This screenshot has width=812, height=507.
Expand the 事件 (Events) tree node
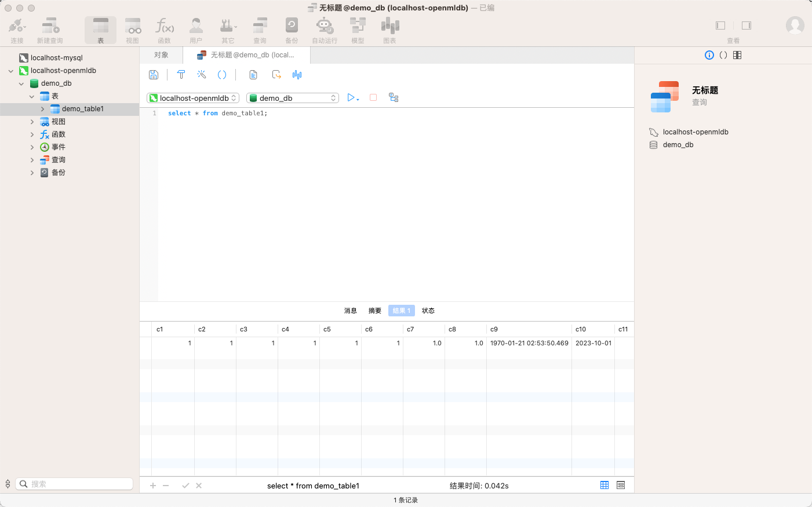pyautogui.click(x=32, y=147)
